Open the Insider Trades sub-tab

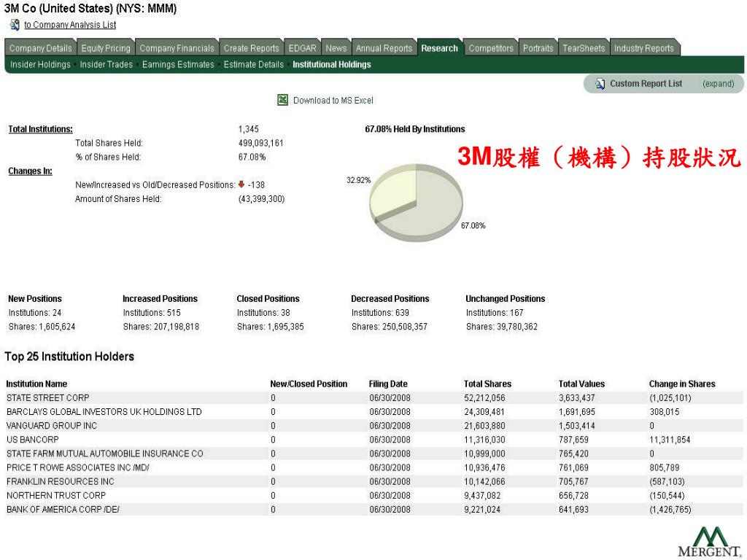click(107, 65)
